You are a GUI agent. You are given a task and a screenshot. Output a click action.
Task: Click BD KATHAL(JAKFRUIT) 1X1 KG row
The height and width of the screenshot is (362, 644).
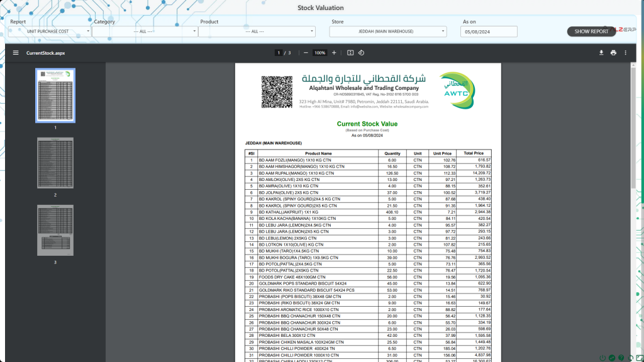click(x=368, y=212)
